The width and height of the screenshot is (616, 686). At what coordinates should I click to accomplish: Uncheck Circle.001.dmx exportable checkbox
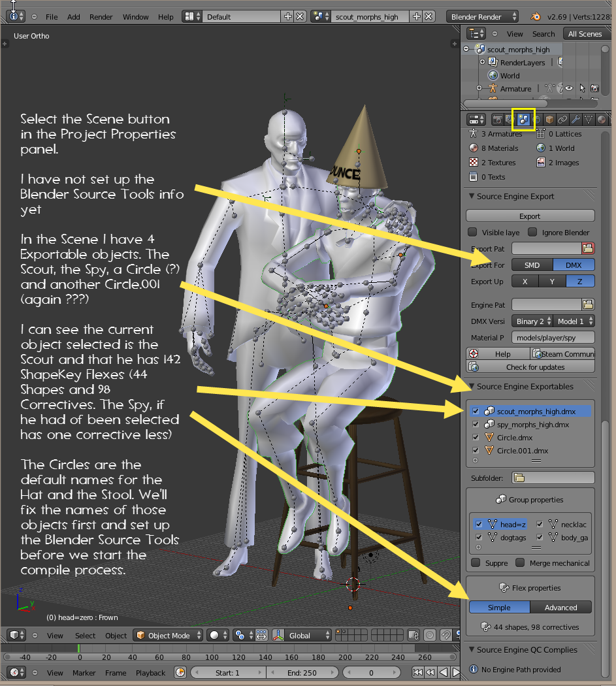[x=476, y=451]
